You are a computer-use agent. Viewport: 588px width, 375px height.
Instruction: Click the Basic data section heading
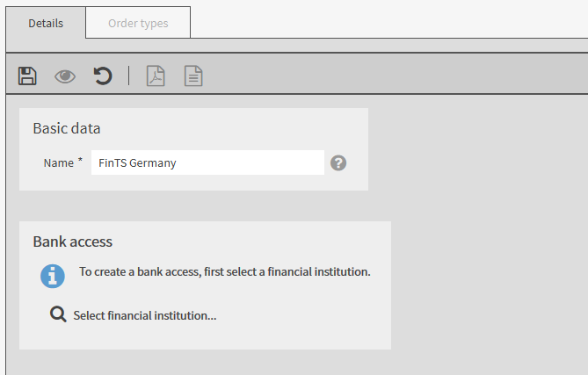67,128
